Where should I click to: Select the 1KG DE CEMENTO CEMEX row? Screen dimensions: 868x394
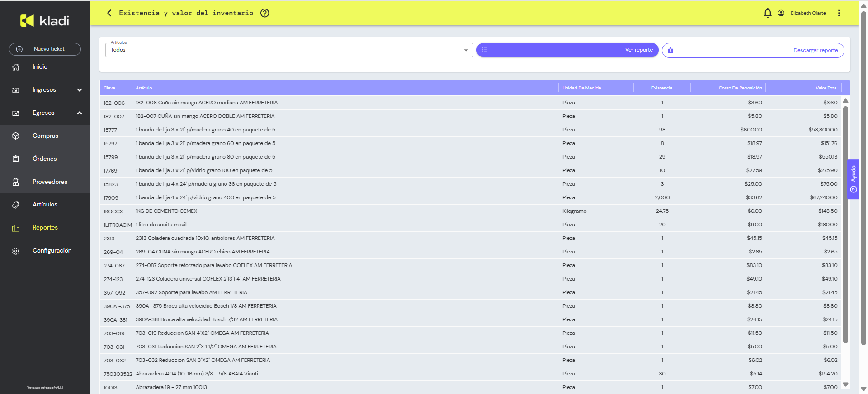click(470, 211)
